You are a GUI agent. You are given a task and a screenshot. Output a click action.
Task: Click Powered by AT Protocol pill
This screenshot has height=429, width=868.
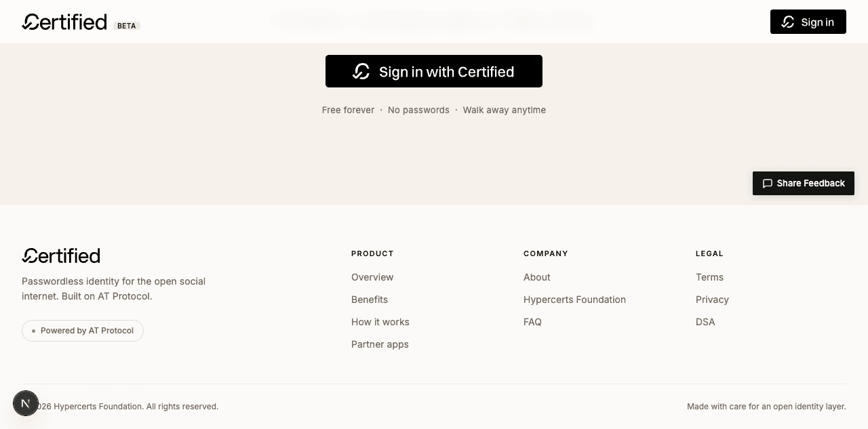coord(83,331)
